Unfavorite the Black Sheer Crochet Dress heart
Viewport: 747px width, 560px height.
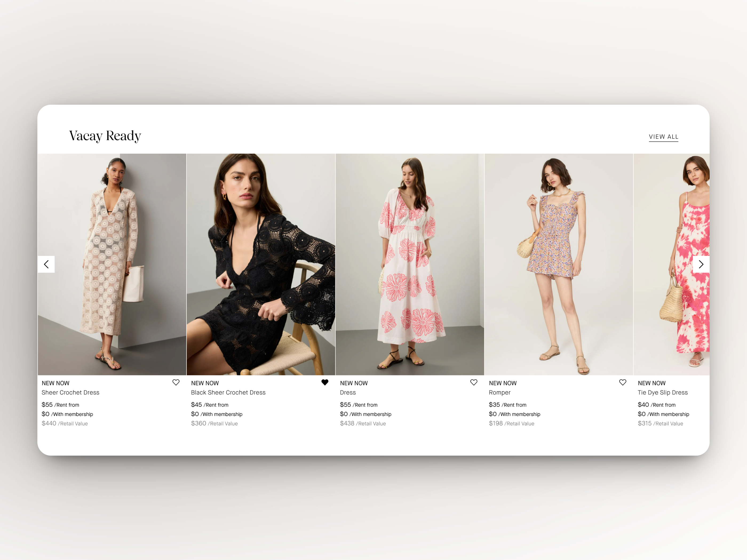coord(325,382)
